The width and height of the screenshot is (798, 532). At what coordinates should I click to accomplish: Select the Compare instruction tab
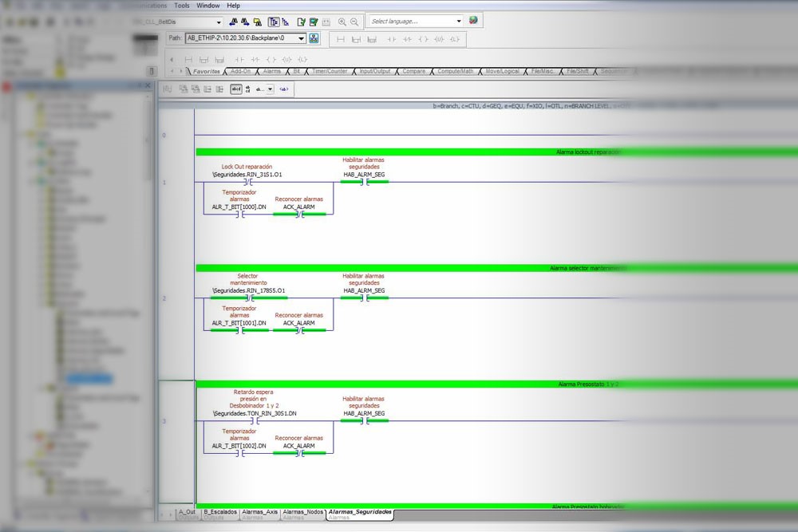[x=413, y=71]
